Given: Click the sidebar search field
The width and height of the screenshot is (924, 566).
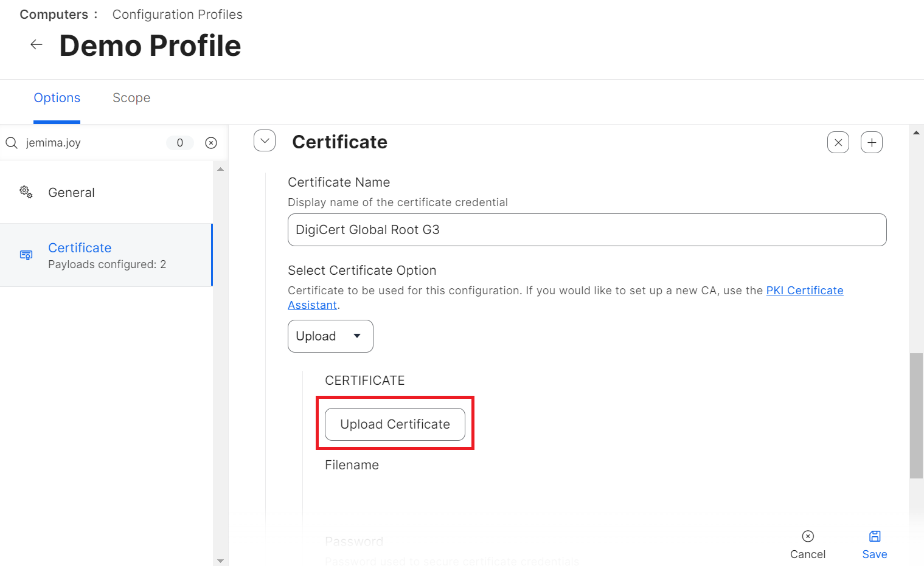Looking at the screenshot, I should tap(91, 143).
